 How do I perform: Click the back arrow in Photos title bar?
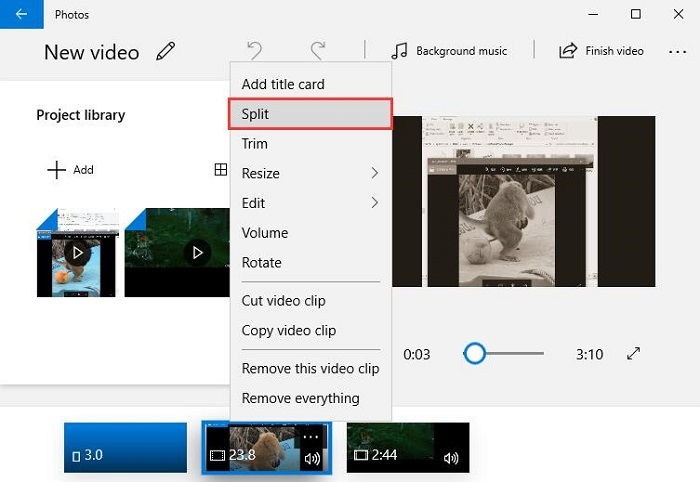(21, 15)
